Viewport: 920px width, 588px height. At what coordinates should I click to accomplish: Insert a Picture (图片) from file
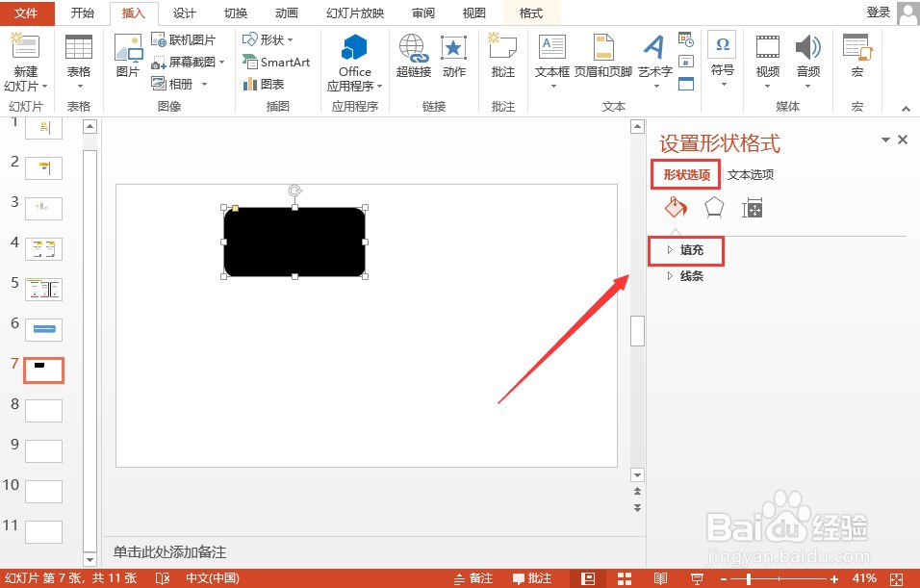pos(128,48)
